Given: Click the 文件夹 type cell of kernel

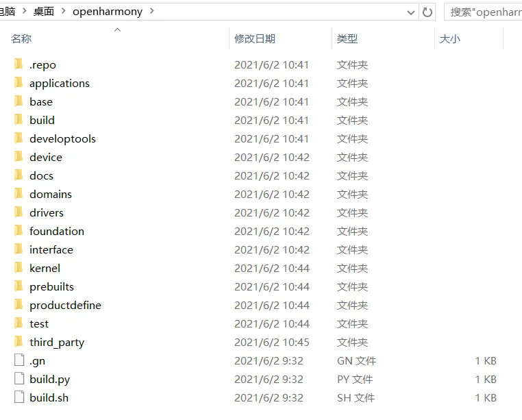Looking at the screenshot, I should pyautogui.click(x=352, y=268).
